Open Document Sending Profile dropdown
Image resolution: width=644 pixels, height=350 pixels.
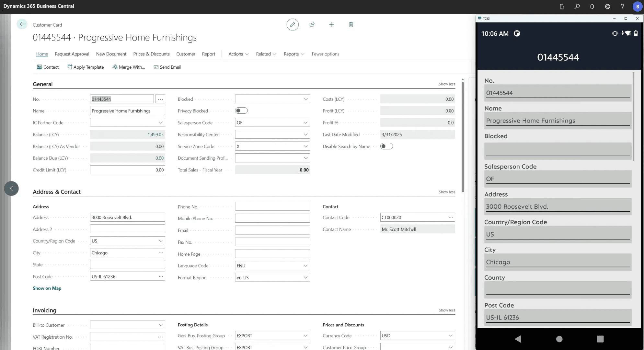tap(305, 158)
